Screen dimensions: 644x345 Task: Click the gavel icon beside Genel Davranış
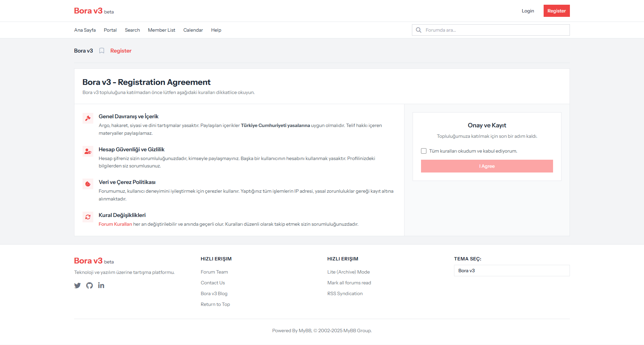click(88, 118)
